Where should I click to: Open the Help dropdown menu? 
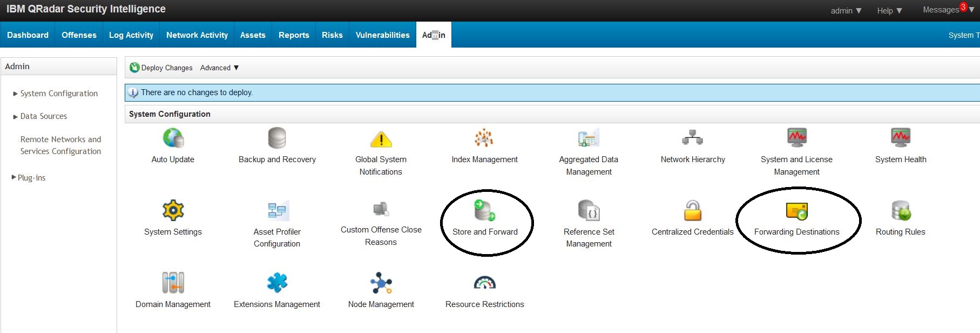[x=890, y=11]
